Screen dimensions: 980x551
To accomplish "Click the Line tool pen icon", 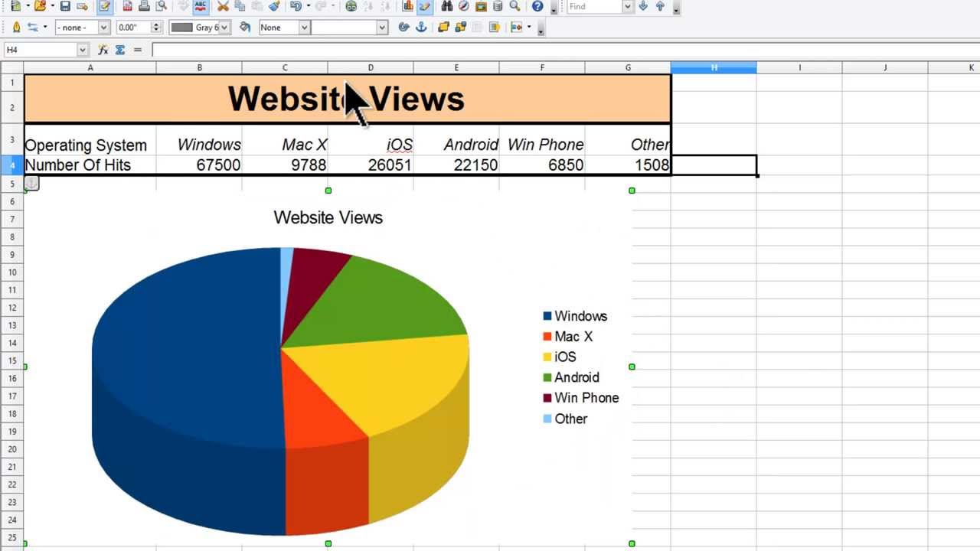I will pos(16,27).
